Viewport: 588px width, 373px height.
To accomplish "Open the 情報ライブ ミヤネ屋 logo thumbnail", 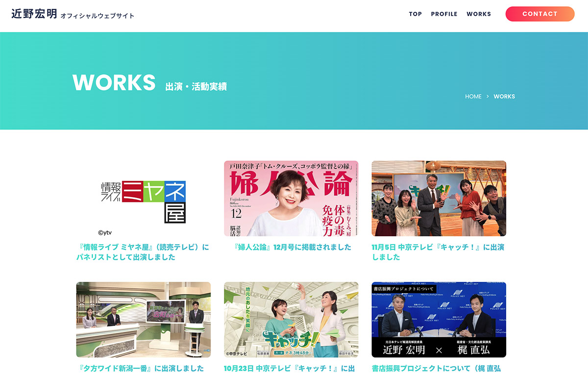I will click(x=144, y=199).
